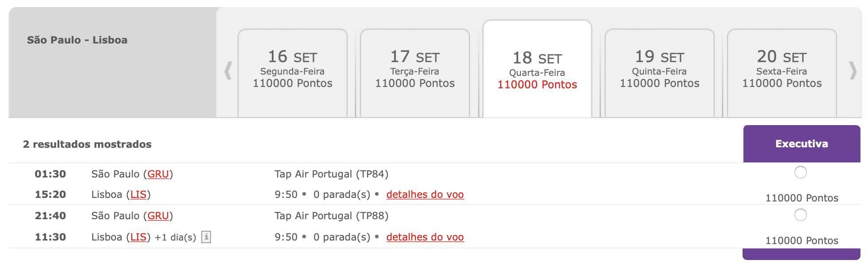Viewport: 868px width, 268px height.
Task: Click LIS airport link on 11:30 arrival
Action: tap(138, 237)
